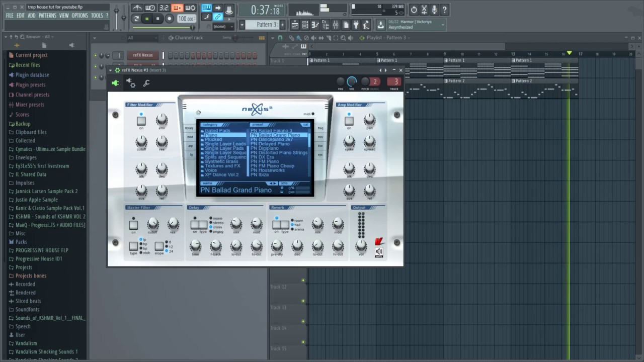644x362 pixels.
Task: Arm recording with the record button
Action: (x=169, y=19)
